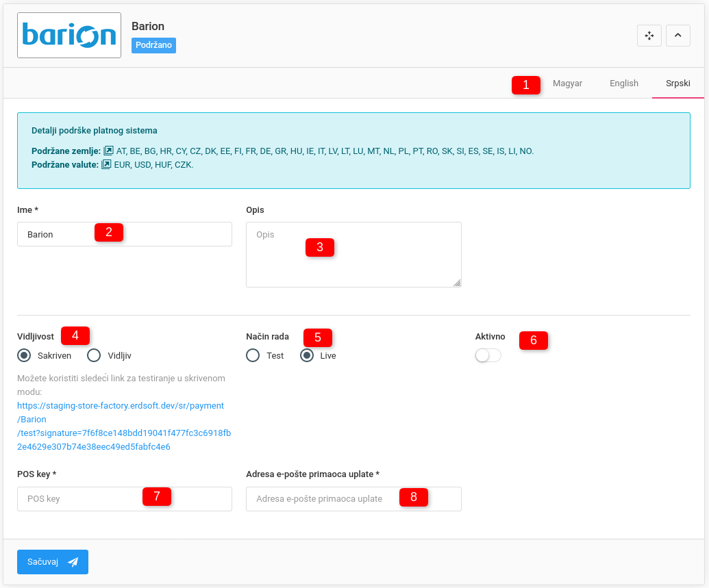This screenshot has width=709, height=588.
Task: Open external link icon for Podržane zemlje
Action: click(108, 151)
